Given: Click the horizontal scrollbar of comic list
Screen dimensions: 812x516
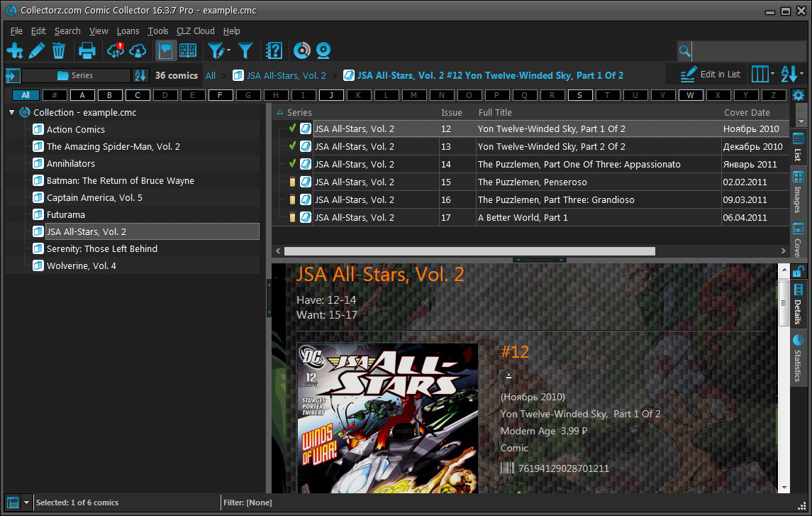Looking at the screenshot, I should pyautogui.click(x=469, y=251).
